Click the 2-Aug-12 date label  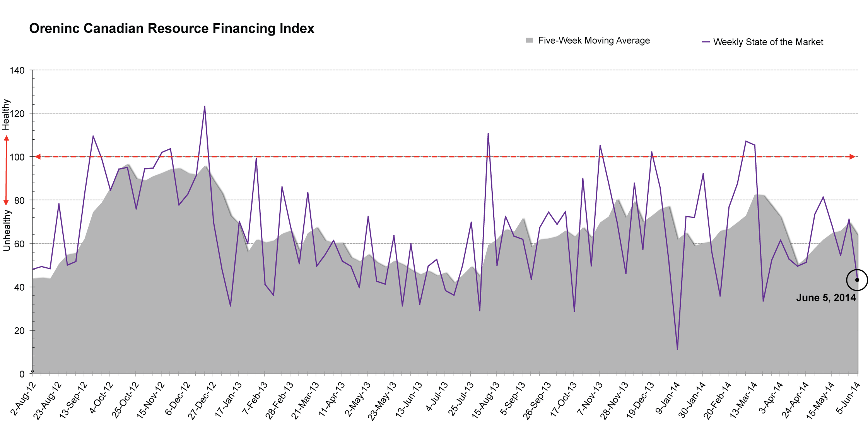point(23,398)
